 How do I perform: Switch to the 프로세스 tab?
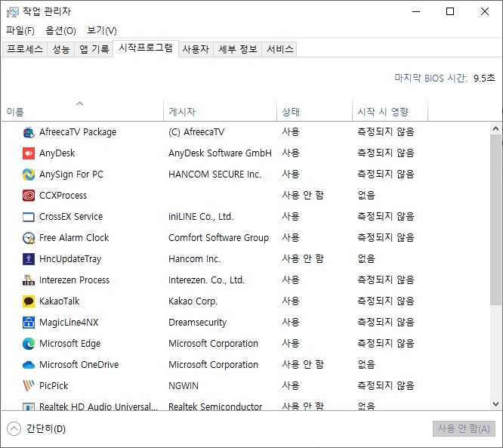click(x=25, y=49)
